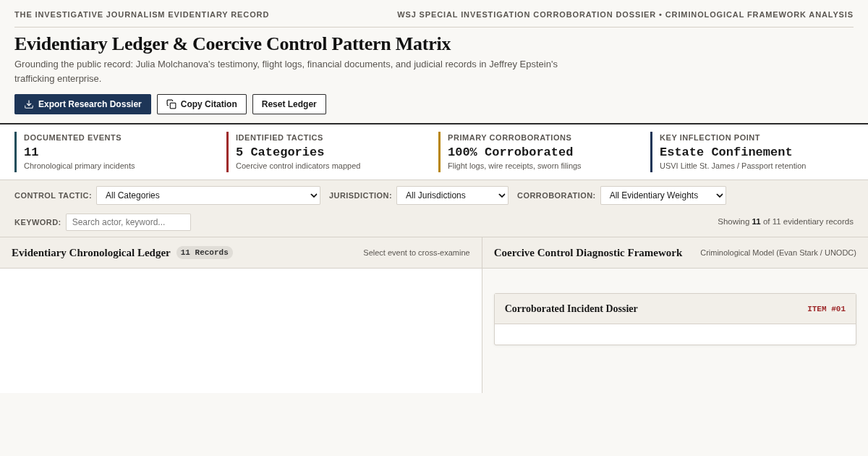The height and width of the screenshot is (456, 868).
Task: Click 'The Investigative Journalism Evidentiary Record' header text
Action: (x=142, y=14)
